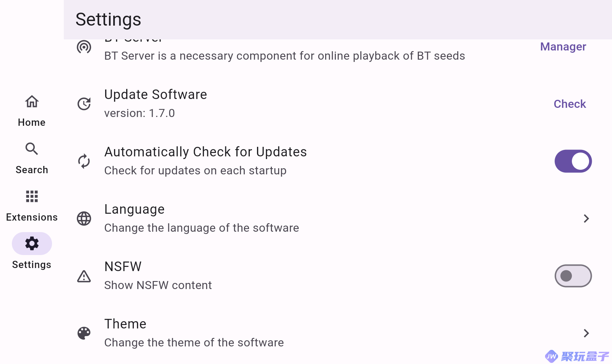Click the Language globe icon
The image size is (612, 364).
[x=84, y=218]
